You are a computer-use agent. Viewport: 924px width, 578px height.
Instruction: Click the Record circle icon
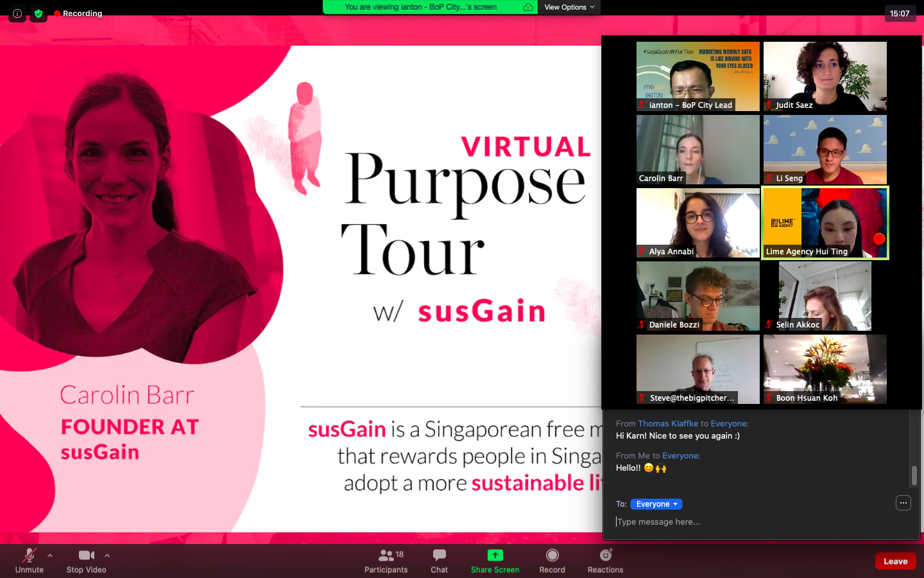552,555
